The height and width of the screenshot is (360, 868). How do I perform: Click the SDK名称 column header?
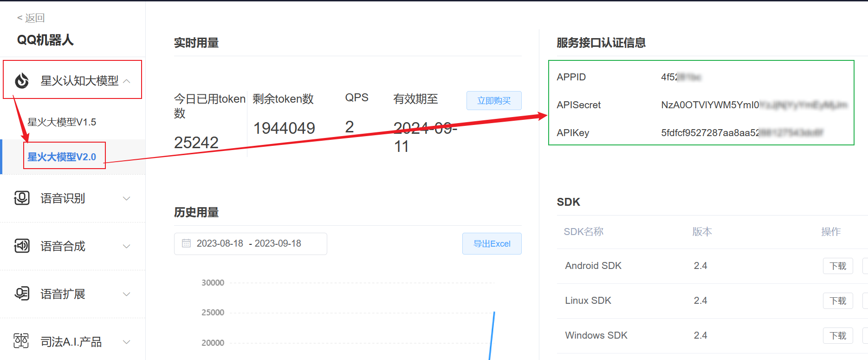(x=583, y=232)
